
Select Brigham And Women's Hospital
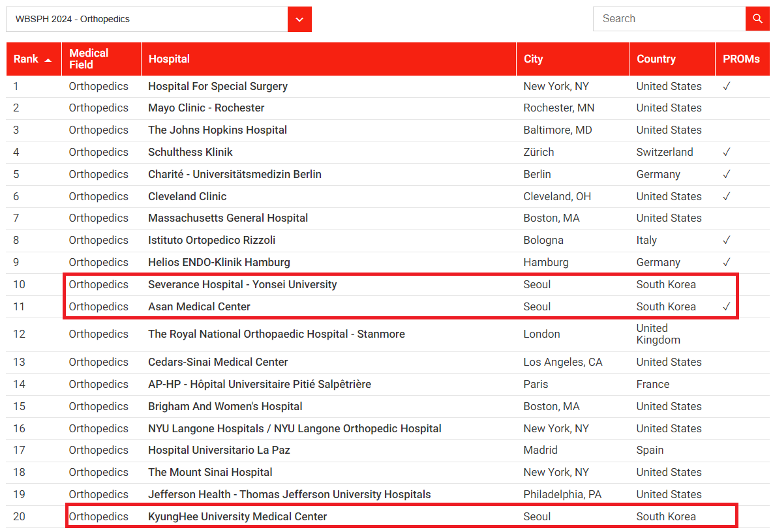point(225,406)
